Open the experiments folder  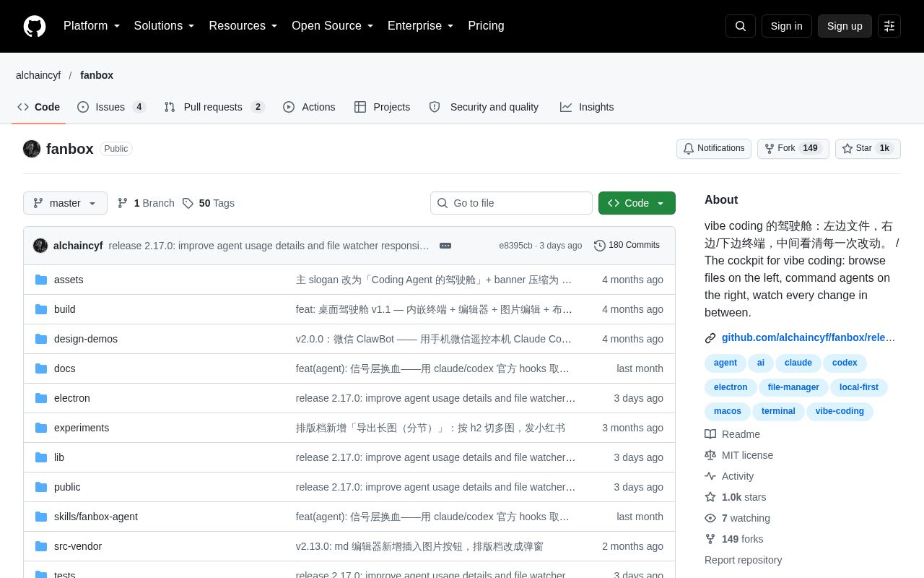[x=82, y=428]
